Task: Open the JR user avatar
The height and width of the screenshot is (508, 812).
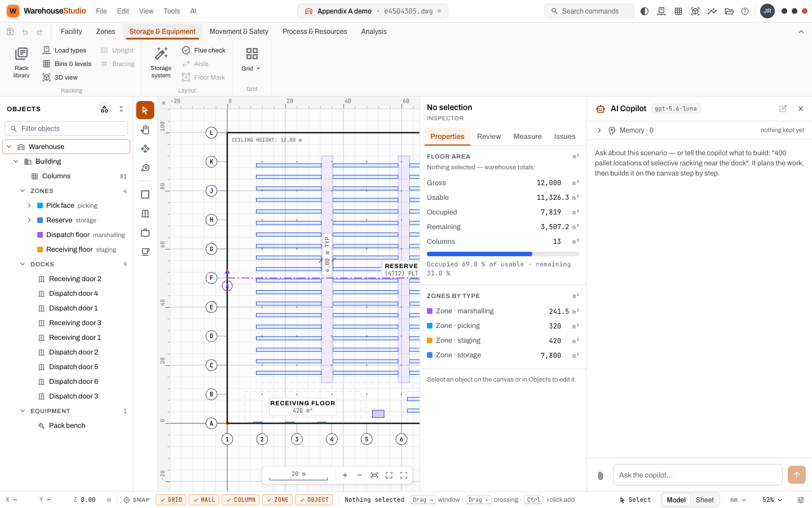Action: [x=767, y=11]
